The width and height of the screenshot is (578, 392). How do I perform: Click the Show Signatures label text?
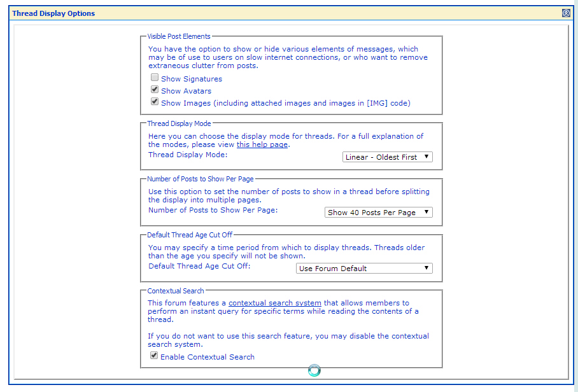(192, 79)
